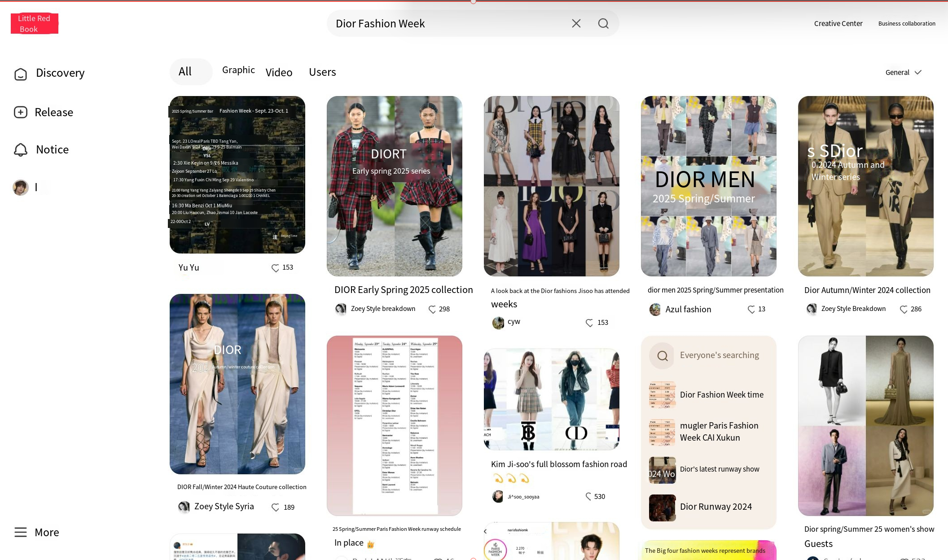Open Zoey Style breakdown avatar under Early Spring post

point(341,309)
